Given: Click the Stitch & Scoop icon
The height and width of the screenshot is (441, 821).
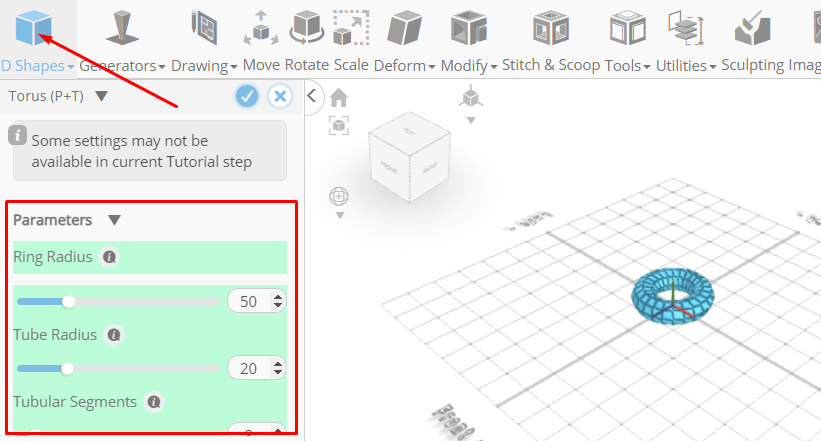Looking at the screenshot, I should (x=551, y=28).
